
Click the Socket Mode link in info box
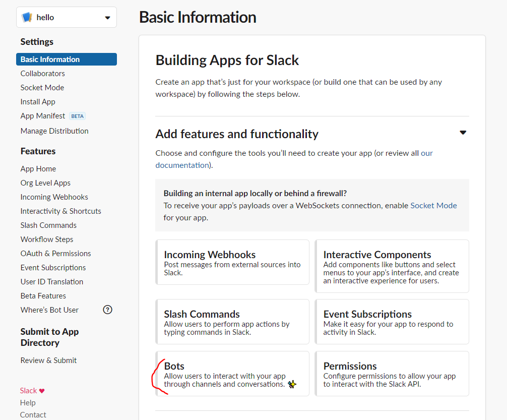point(433,206)
